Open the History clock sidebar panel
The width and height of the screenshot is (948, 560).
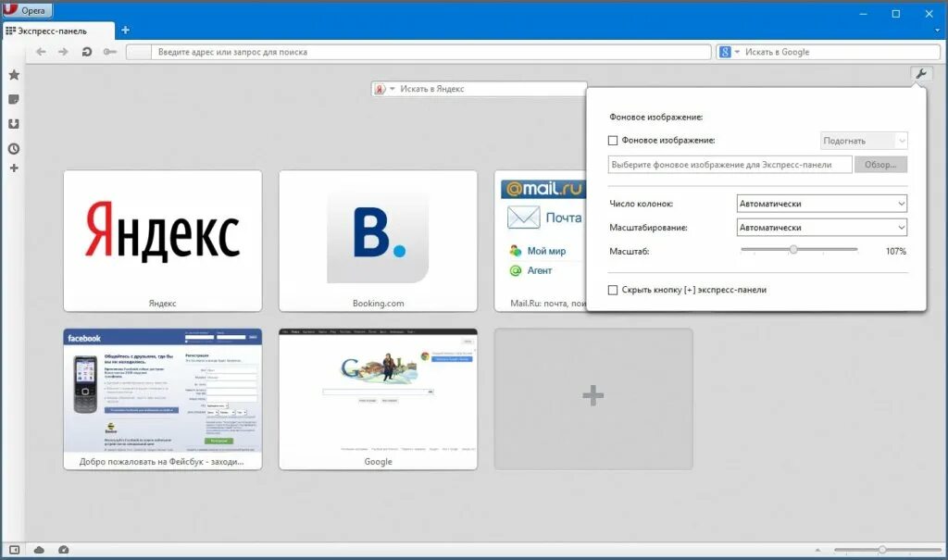coord(14,149)
